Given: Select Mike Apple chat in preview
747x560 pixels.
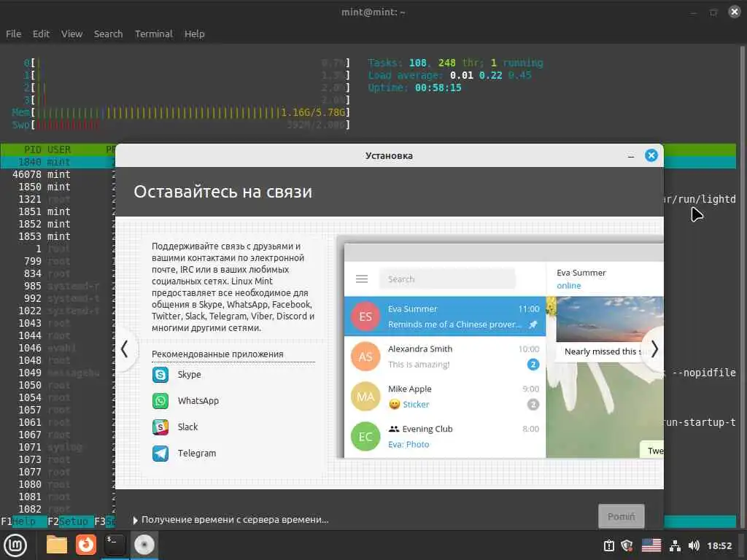Looking at the screenshot, I should click(x=445, y=397).
